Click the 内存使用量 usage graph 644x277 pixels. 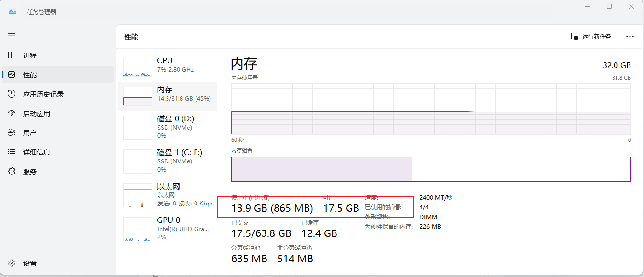(x=431, y=109)
